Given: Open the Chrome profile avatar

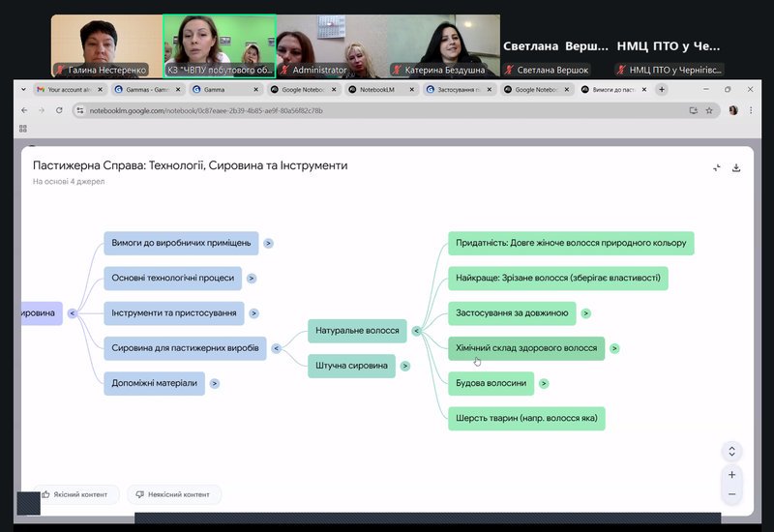Looking at the screenshot, I should tap(733, 110).
